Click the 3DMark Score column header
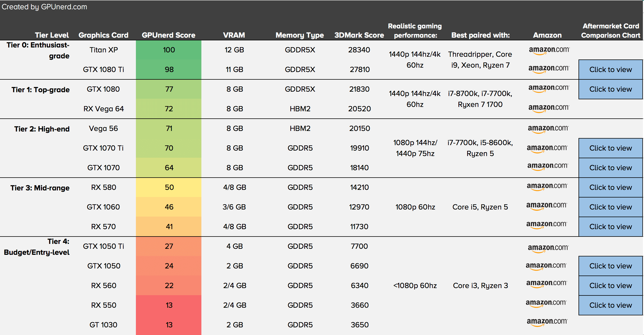This screenshot has height=335, width=644. click(x=359, y=35)
